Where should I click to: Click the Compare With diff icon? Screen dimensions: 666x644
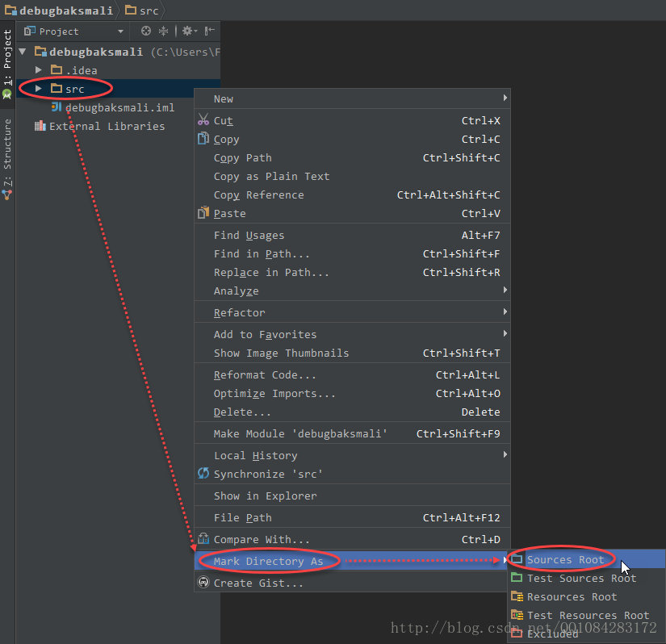[203, 538]
